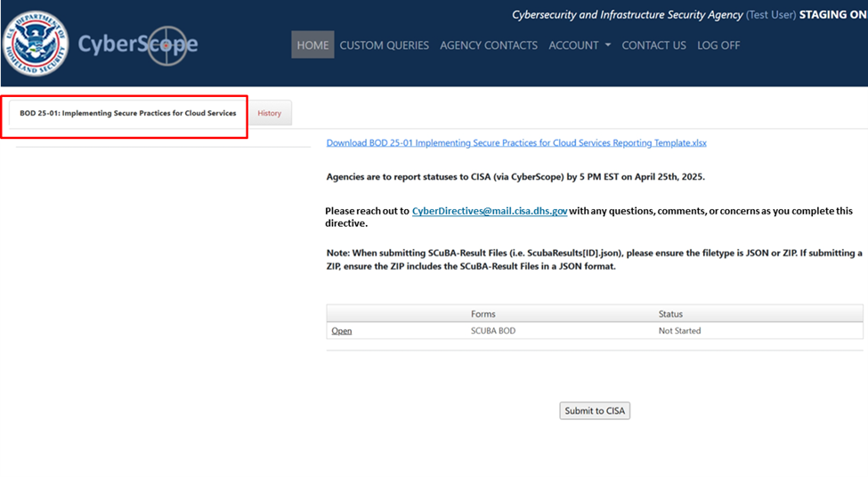
Task: Click the Cybersecurity and Infrastructure Security Agency text
Action: click(628, 15)
